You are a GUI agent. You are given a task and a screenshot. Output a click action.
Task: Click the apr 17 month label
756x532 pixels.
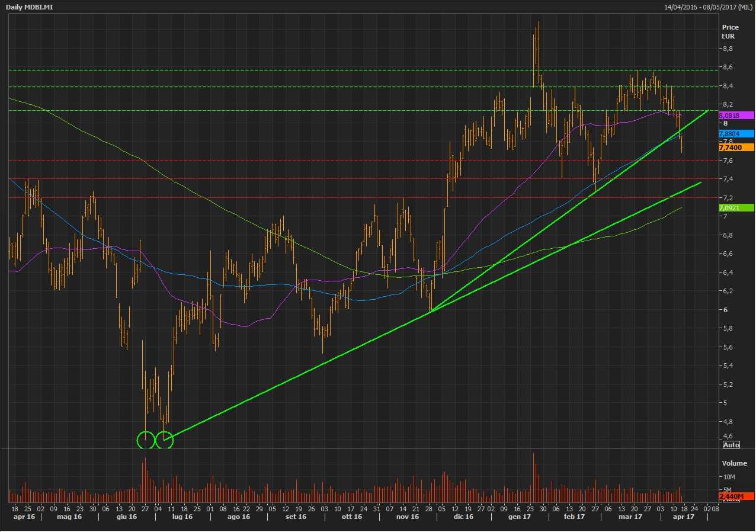(683, 517)
